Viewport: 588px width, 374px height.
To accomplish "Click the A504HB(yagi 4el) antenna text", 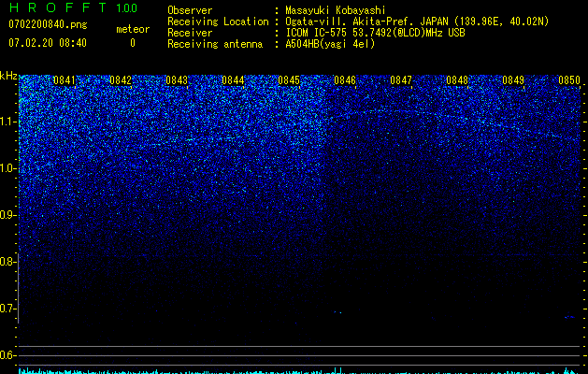I will 330,44.
